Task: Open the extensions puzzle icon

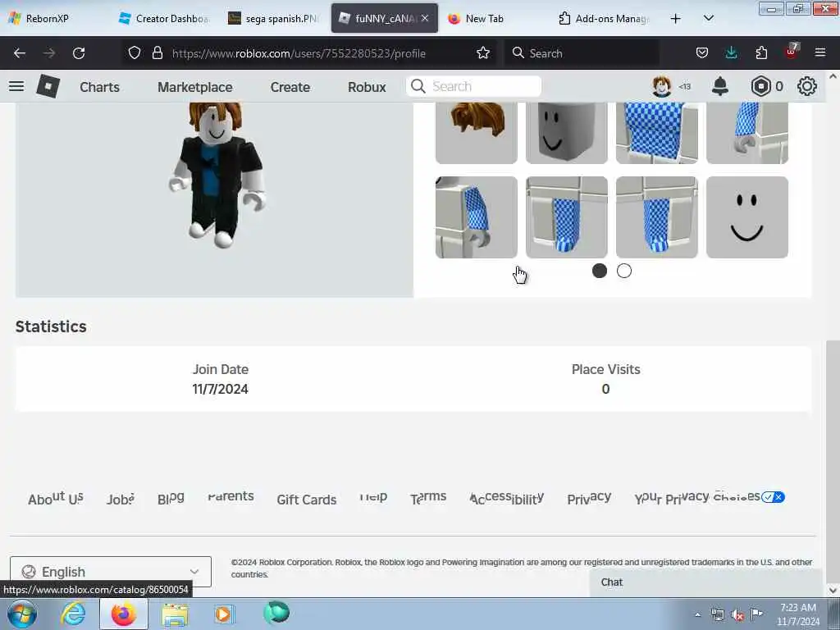Action: click(x=761, y=53)
